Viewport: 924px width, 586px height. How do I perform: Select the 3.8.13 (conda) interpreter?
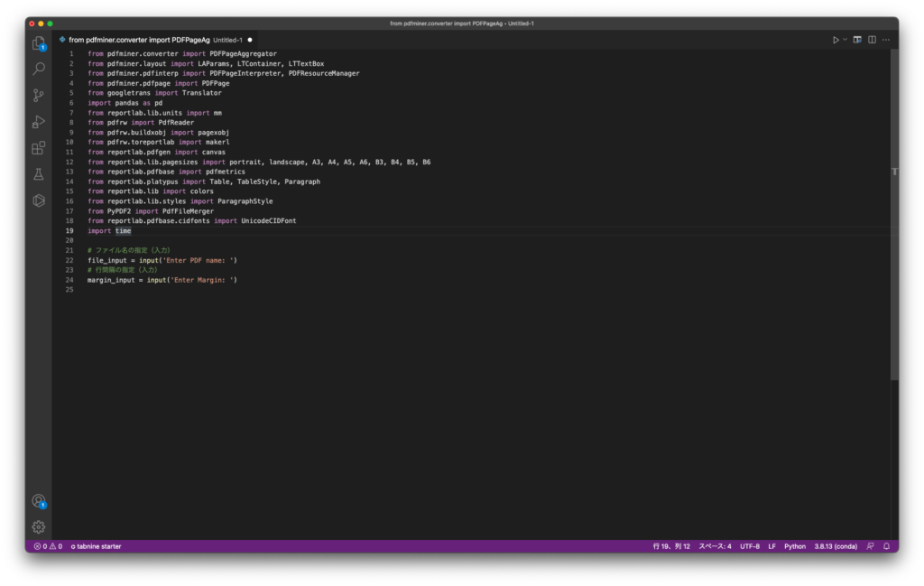(x=836, y=546)
